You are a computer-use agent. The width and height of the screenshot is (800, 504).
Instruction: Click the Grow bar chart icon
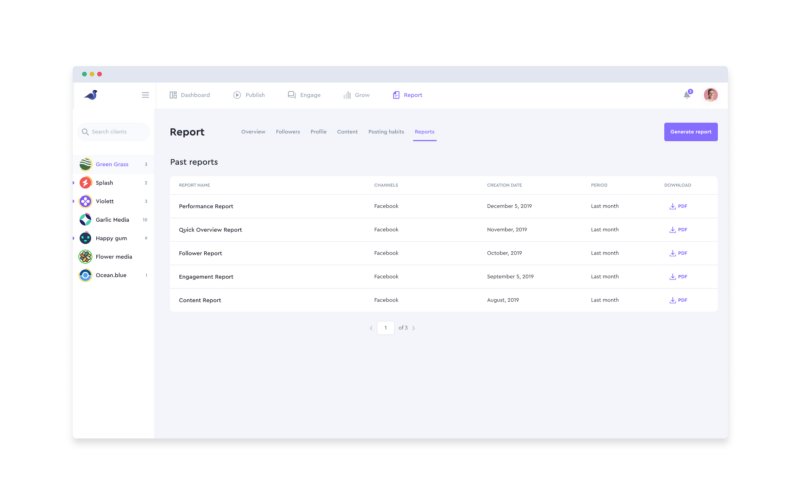point(347,95)
